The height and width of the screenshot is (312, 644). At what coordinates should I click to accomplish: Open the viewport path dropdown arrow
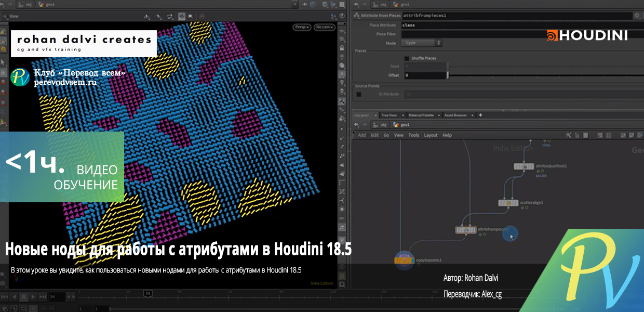296,4
